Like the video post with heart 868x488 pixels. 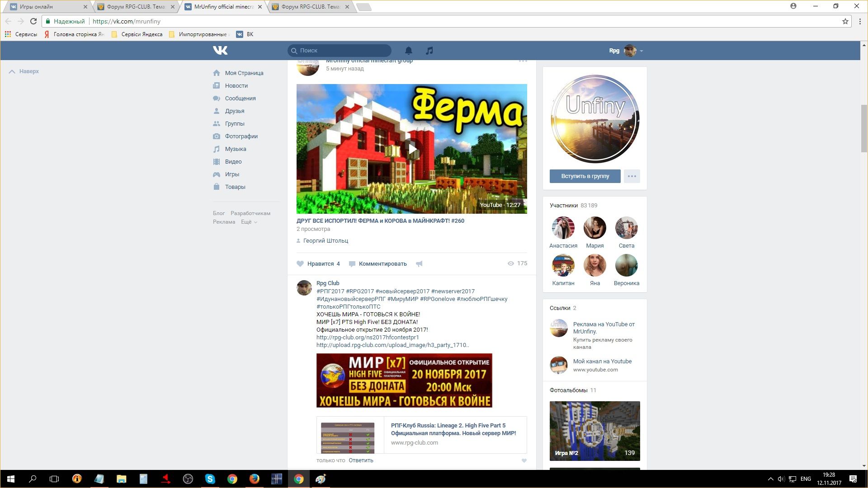[x=300, y=264]
